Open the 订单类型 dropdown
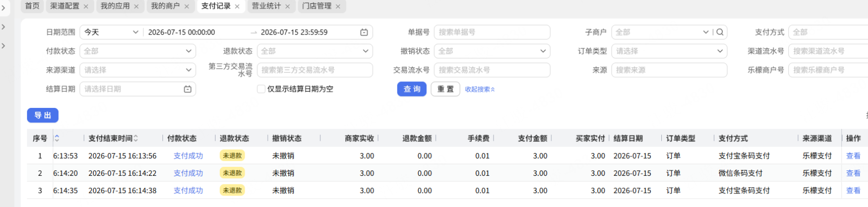This screenshot has width=868, height=207. [669, 51]
